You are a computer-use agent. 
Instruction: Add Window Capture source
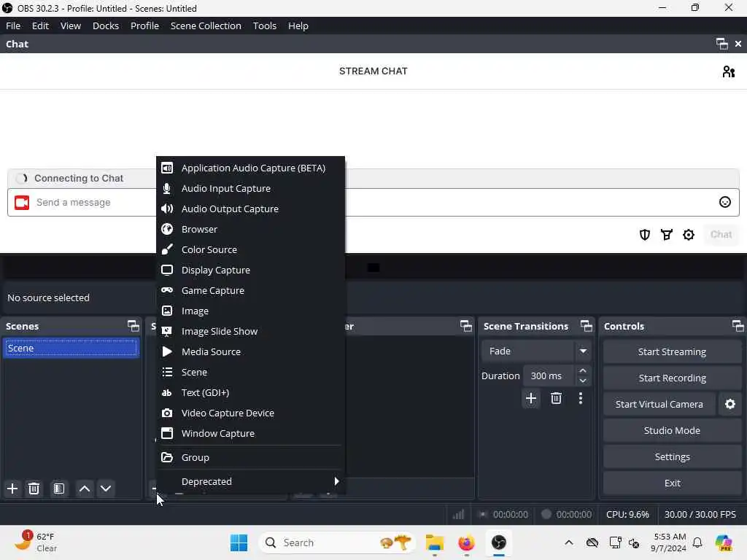[x=250, y=434]
